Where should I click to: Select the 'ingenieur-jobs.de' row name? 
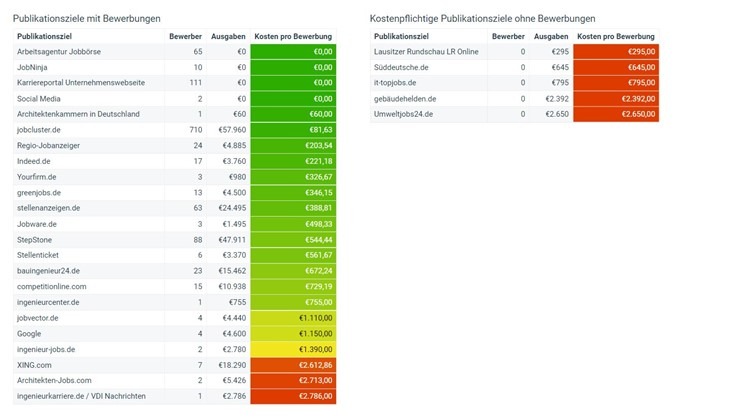pos(46,350)
